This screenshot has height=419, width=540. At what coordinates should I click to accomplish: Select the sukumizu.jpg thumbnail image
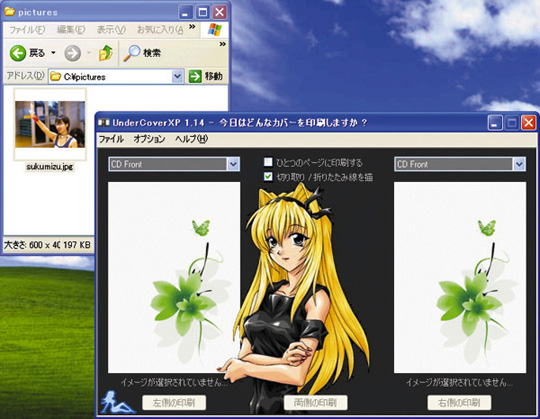pyautogui.click(x=50, y=124)
